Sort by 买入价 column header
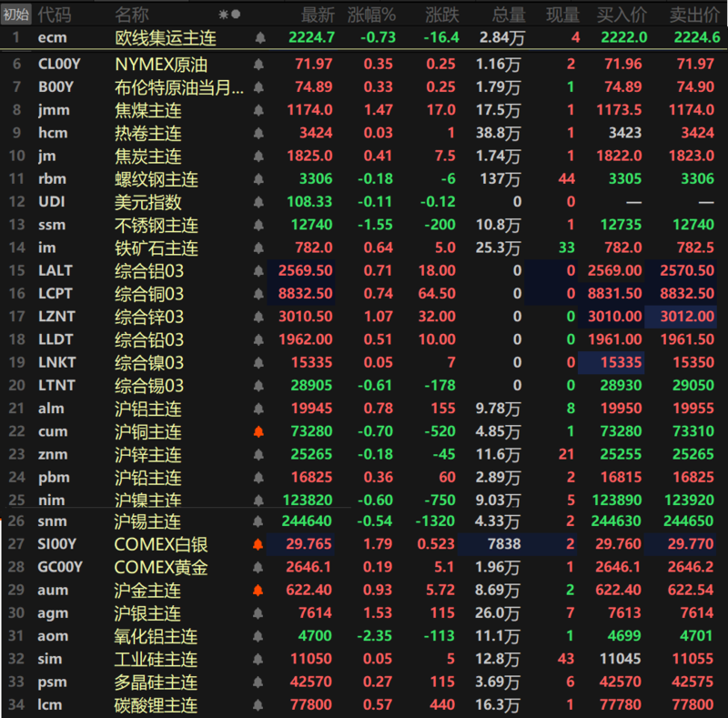 622,15
